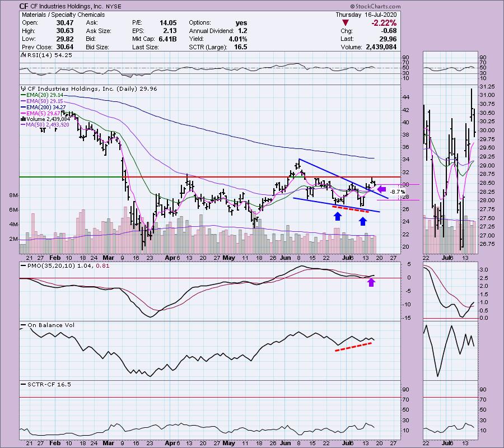Click the SCTR-CF 16.5 panel label
504x448 pixels.
coord(49,384)
